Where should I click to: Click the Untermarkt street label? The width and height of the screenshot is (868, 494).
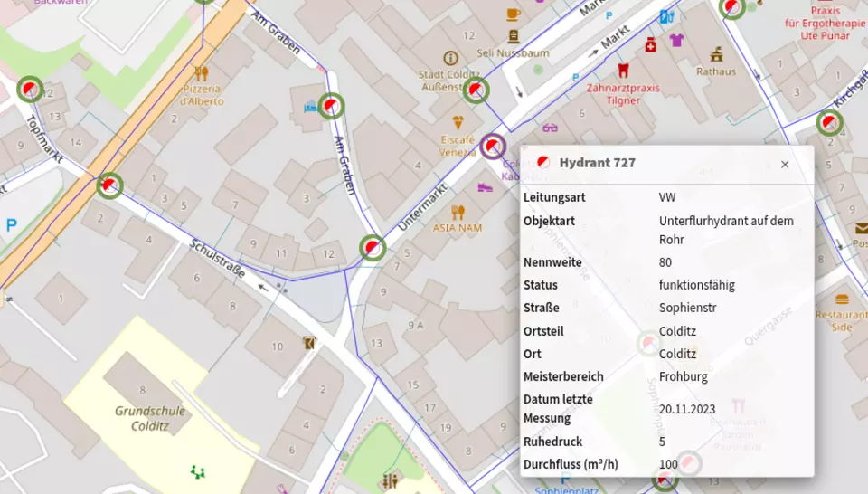tap(422, 207)
